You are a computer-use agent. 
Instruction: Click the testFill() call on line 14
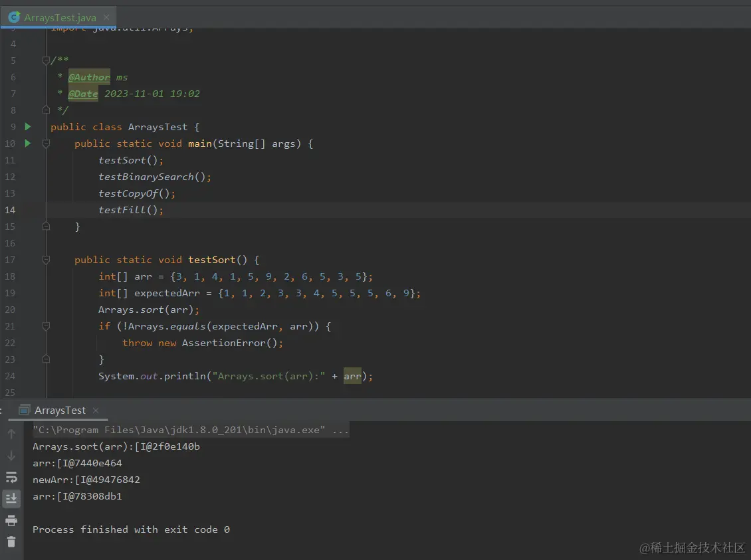point(131,210)
